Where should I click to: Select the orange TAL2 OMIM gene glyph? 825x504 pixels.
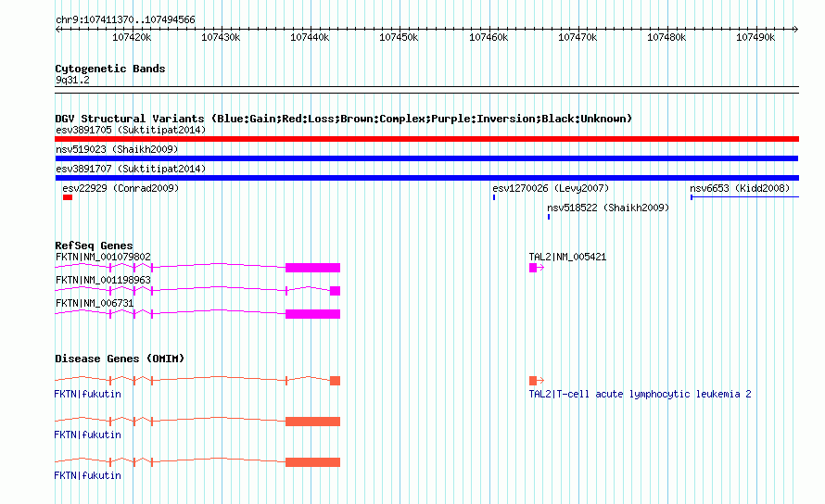[536, 381]
